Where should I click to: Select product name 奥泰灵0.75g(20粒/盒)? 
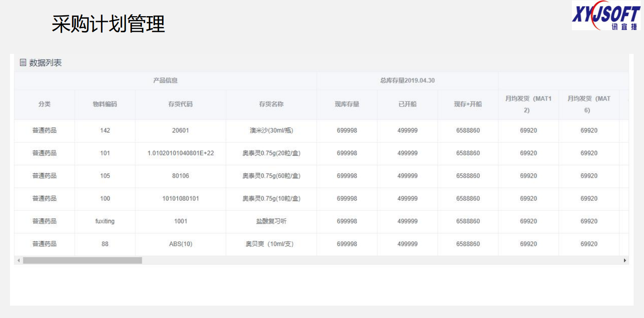point(271,153)
